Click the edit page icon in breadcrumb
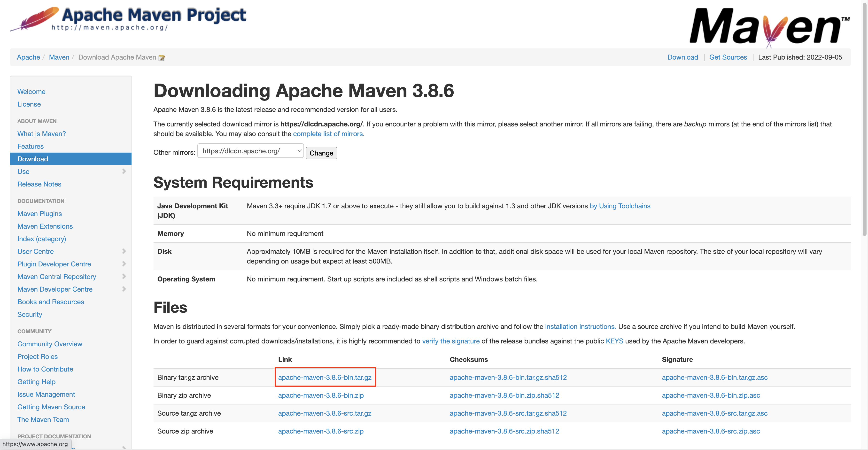Screen dimensions: 868x450 162,58
